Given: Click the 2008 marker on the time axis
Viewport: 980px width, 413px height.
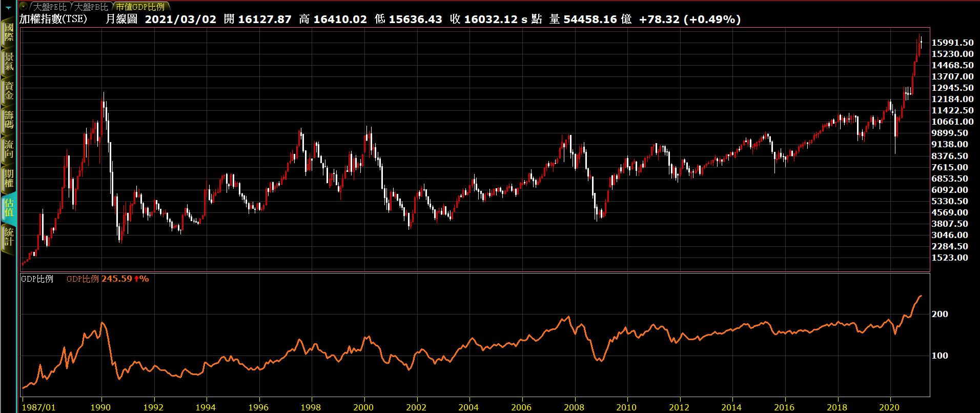Looking at the screenshot, I should pyautogui.click(x=574, y=407).
